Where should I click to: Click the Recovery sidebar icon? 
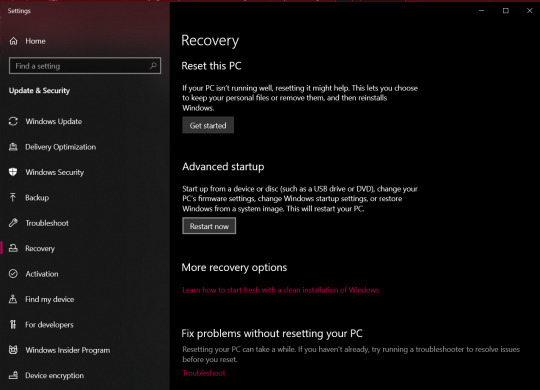[x=13, y=248]
